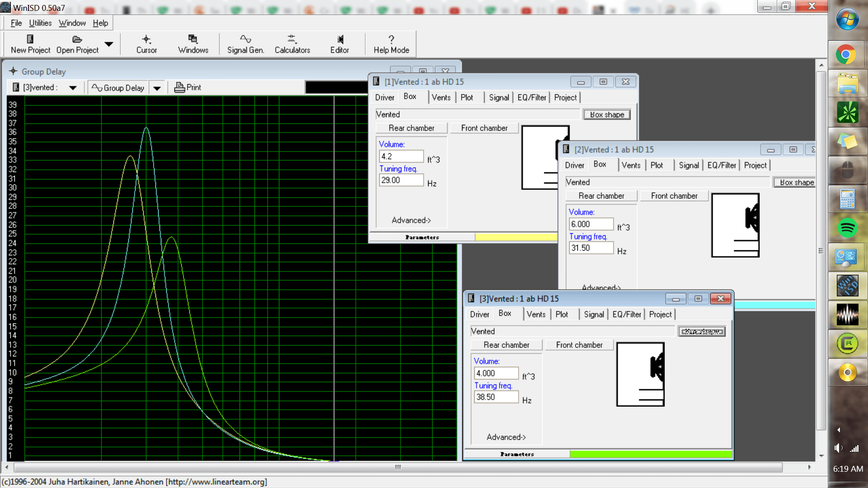This screenshot has width=868, height=488.
Task: Expand Advanced-> in [1]Vented window
Action: click(411, 220)
